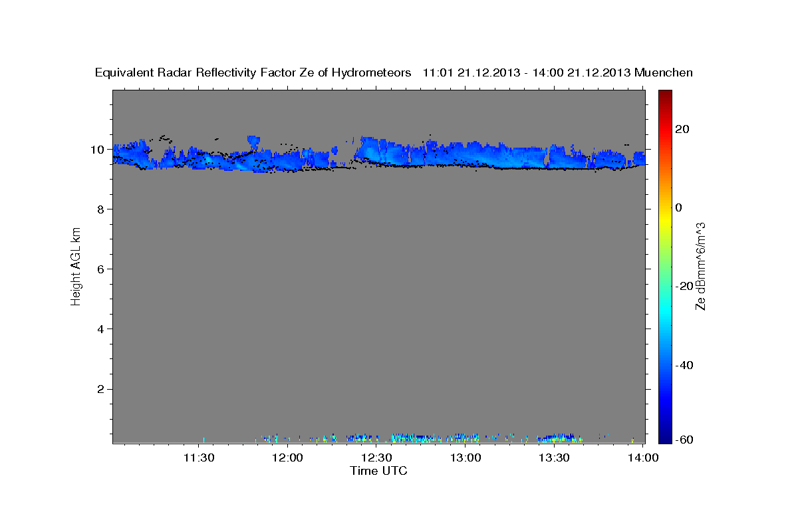
Task: Click the '-20' colorbar tick label
Action: point(683,286)
